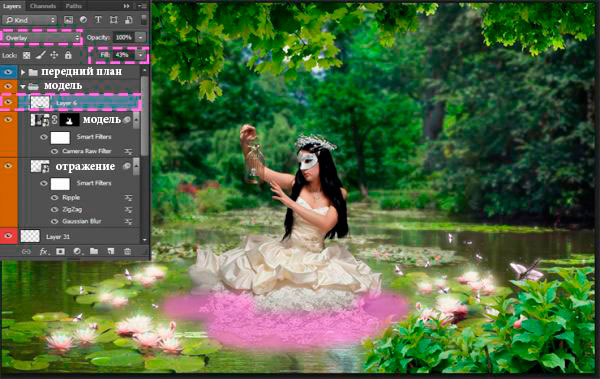
Task: Toggle Camera Raw Filter visibility
Action: pyautogui.click(x=54, y=152)
